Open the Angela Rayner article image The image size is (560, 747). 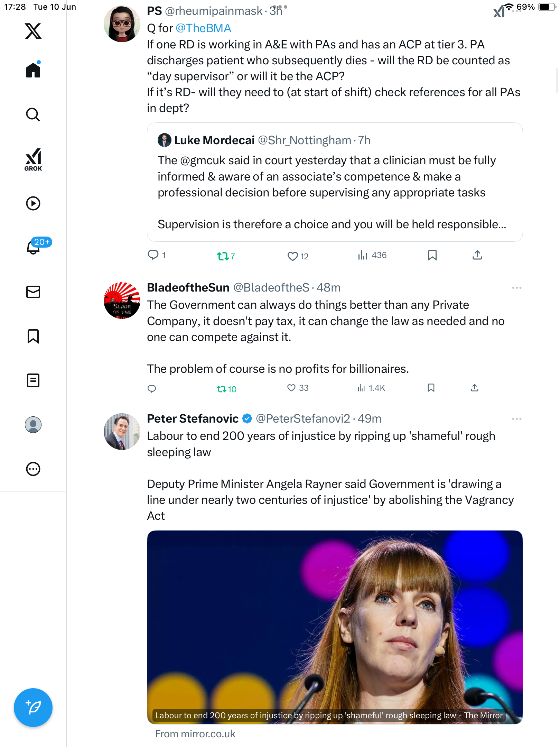point(335,627)
